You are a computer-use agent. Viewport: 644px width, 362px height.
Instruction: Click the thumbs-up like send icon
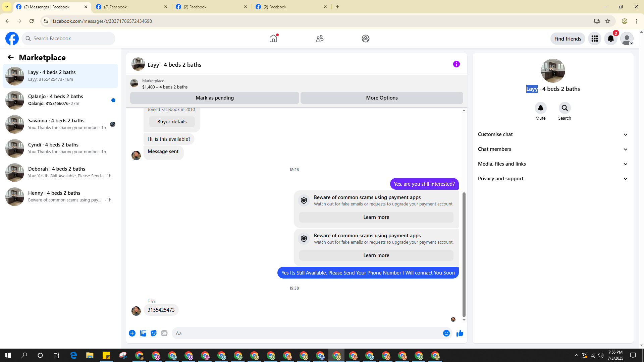coord(460,333)
